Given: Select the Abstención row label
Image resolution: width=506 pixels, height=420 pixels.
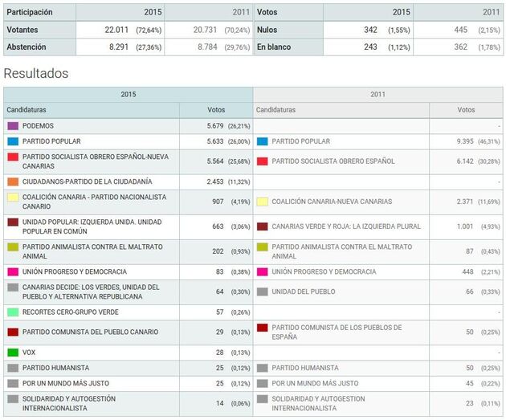Looking at the screenshot, I should coord(27,47).
